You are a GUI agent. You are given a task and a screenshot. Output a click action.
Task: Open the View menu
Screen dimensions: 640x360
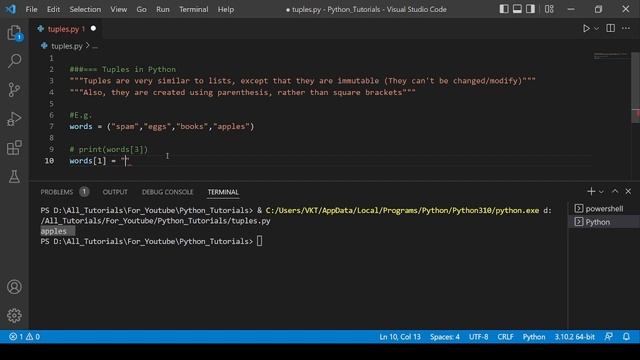(118, 9)
